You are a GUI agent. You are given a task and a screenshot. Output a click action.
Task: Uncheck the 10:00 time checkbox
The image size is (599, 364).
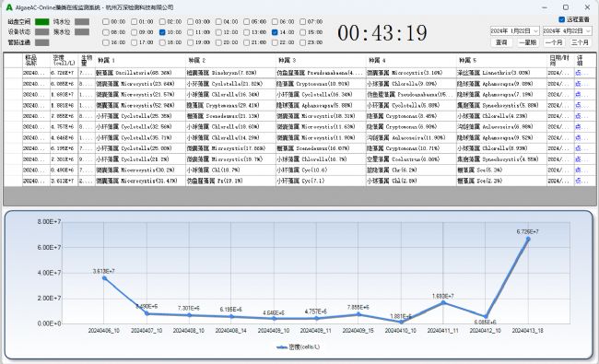point(162,32)
